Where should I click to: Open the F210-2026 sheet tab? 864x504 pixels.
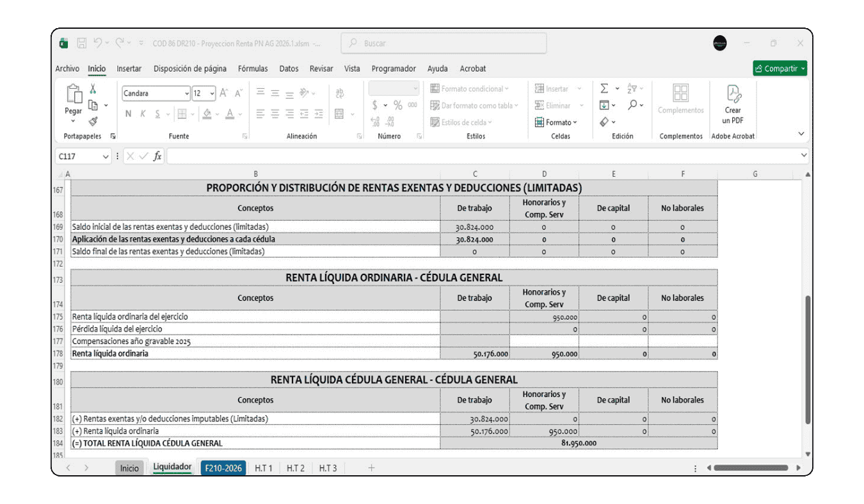pos(223,468)
